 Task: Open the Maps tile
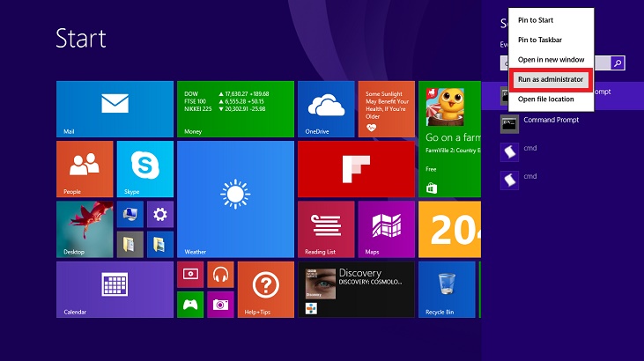click(386, 229)
